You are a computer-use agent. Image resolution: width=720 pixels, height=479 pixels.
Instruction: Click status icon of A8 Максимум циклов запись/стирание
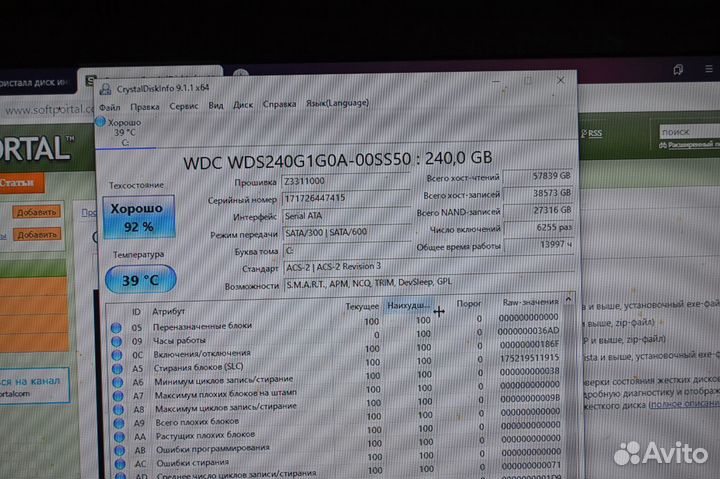coord(119,410)
